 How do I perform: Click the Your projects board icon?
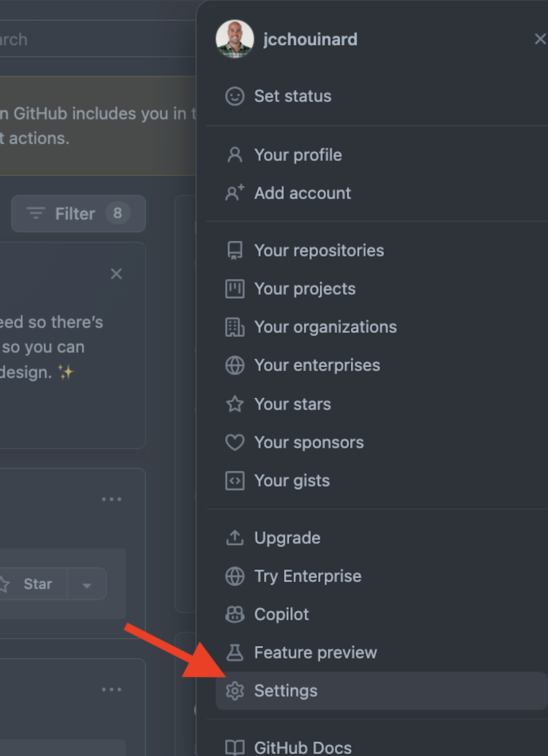click(x=235, y=289)
